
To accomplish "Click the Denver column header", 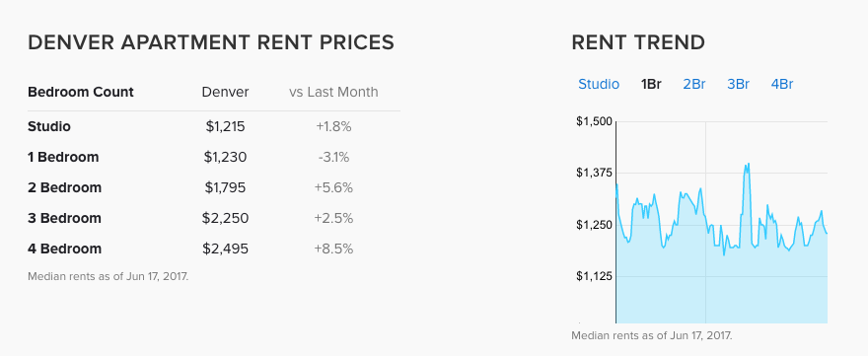I will tap(225, 92).
